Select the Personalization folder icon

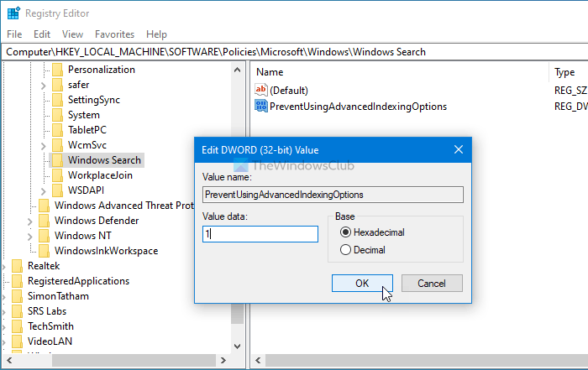[57, 70]
